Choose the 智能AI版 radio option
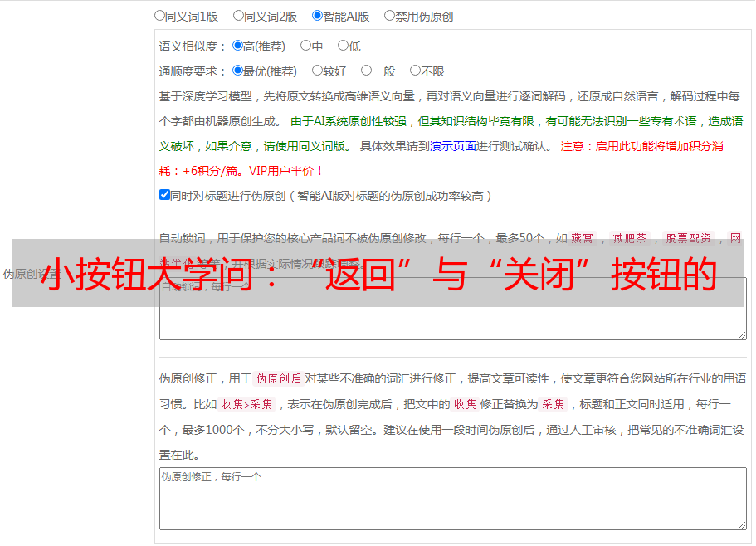Viewport: 756px width, 546px height. pyautogui.click(x=317, y=16)
